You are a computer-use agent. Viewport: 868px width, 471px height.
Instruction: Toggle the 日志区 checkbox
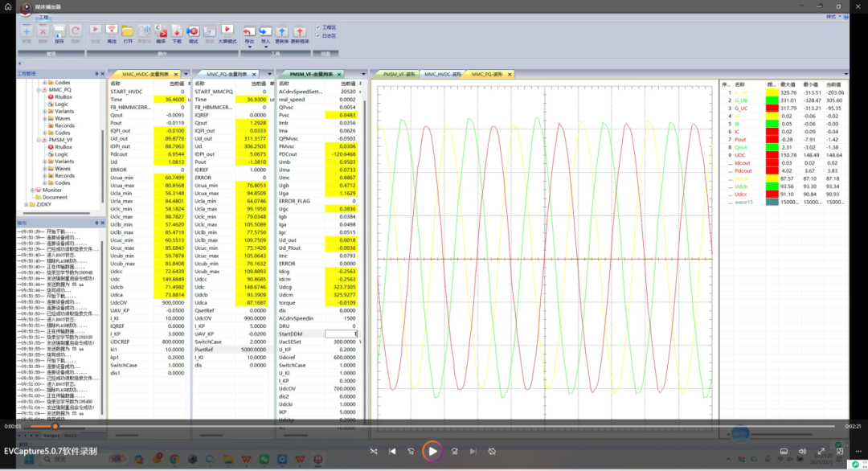[319, 35]
